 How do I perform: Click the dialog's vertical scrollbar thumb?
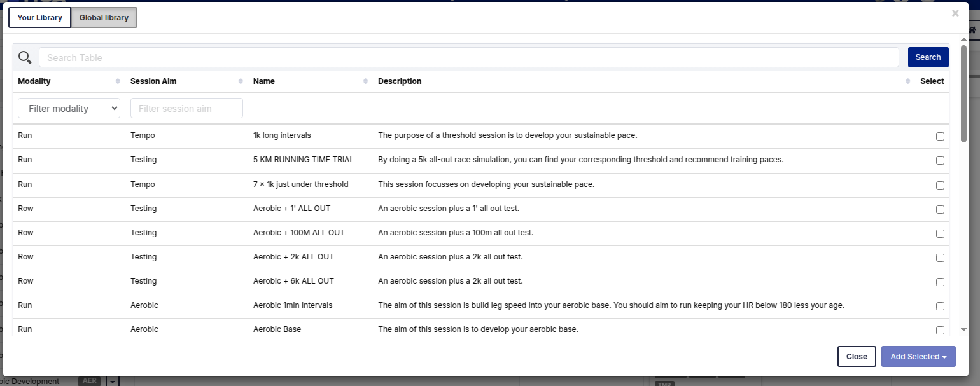[963, 93]
